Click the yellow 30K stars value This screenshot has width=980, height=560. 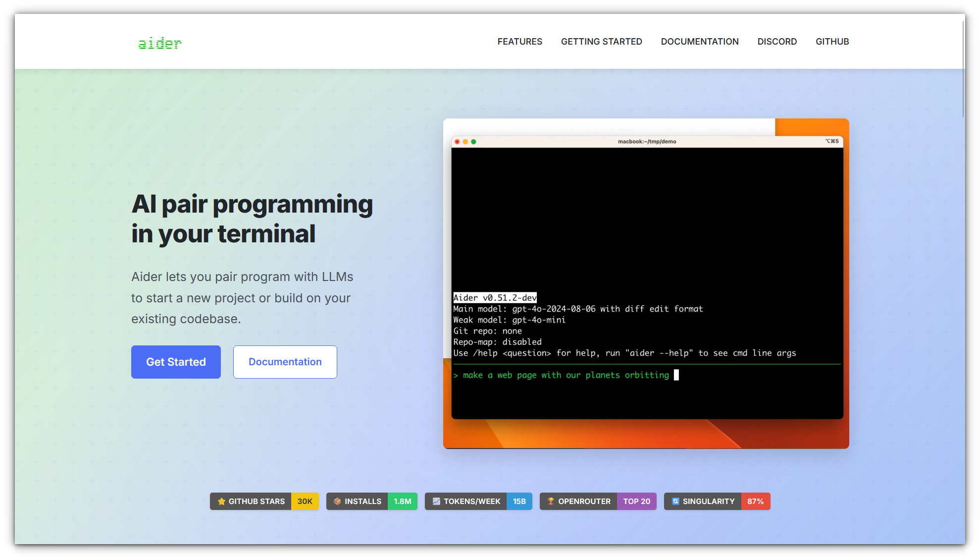tap(305, 502)
